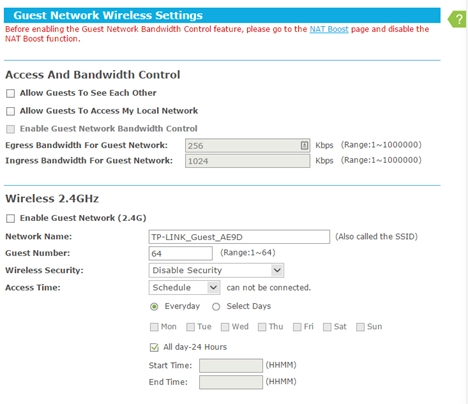This screenshot has width=468, height=404.
Task: Click the Egress Bandwidth For Guest Network label
Action: pyautogui.click(x=86, y=145)
